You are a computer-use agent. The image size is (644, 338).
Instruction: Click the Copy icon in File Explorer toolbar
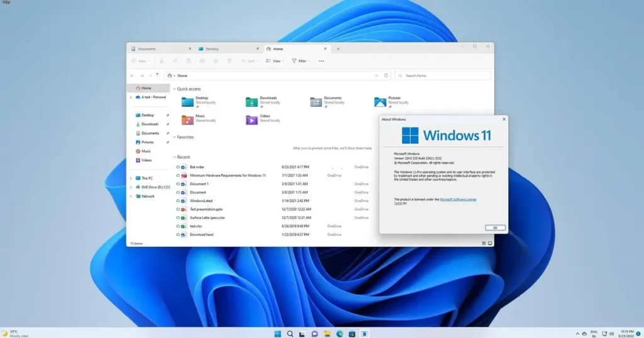[x=175, y=61]
